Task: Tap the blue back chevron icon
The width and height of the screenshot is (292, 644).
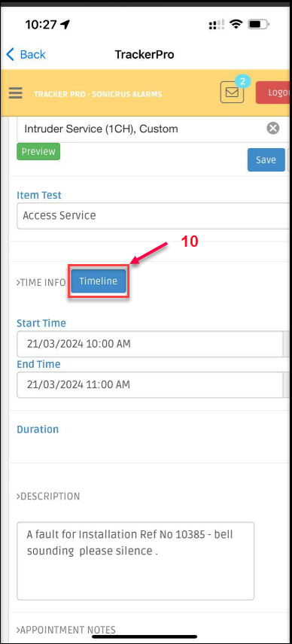Action: (11, 55)
